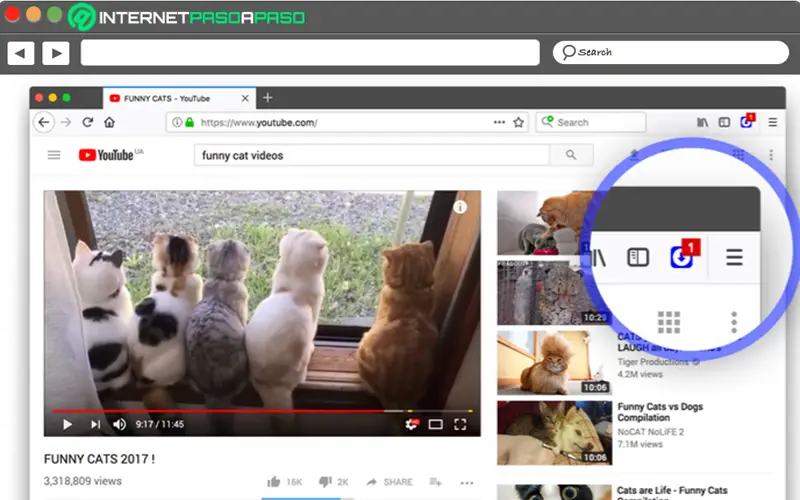Open a new Firefox tab
Screen dimensions: 800x500
pyautogui.click(x=267, y=97)
